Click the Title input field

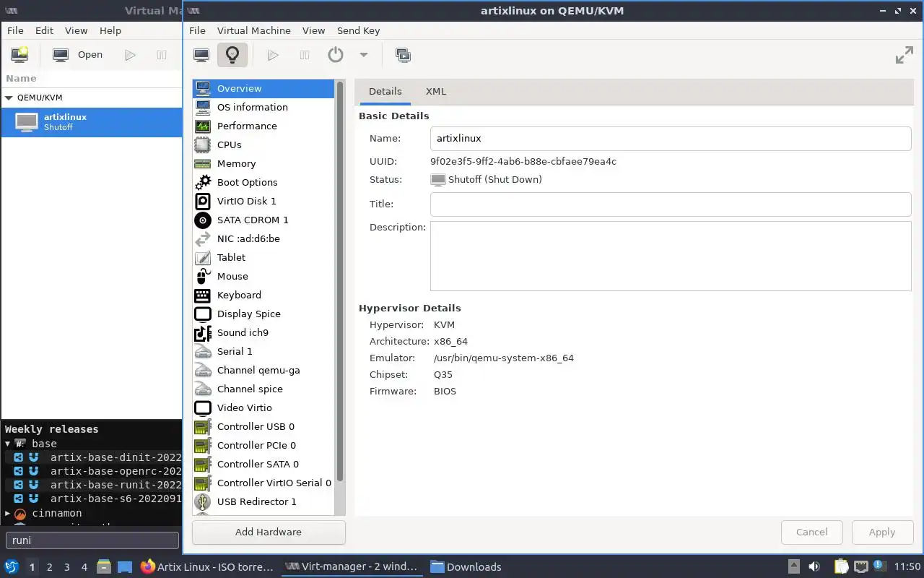(x=671, y=204)
